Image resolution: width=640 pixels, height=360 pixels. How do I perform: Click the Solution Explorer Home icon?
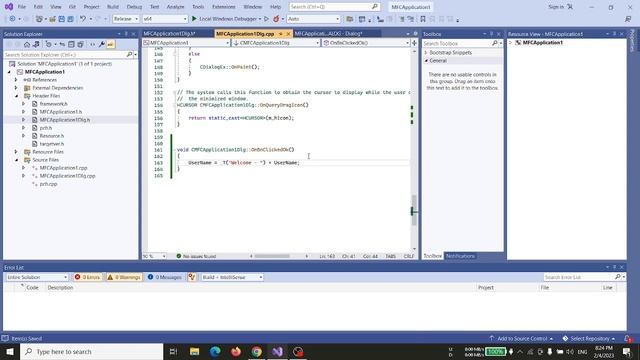(27, 44)
